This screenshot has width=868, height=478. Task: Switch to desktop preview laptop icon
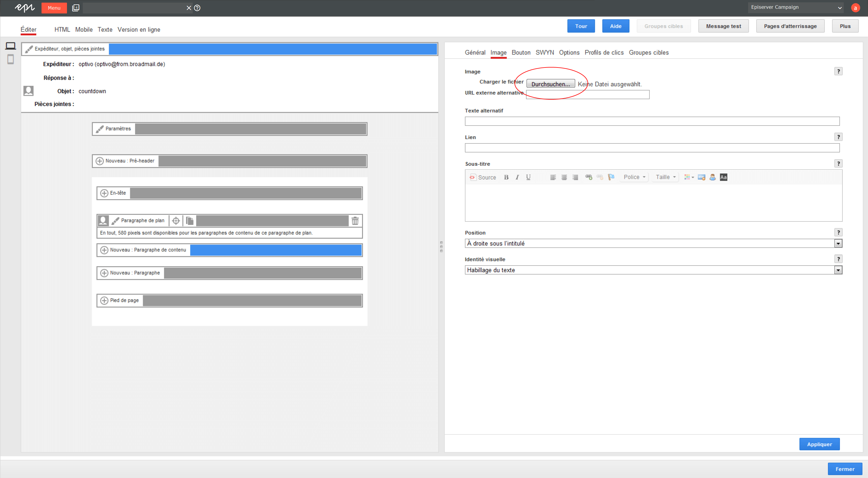coord(11,46)
